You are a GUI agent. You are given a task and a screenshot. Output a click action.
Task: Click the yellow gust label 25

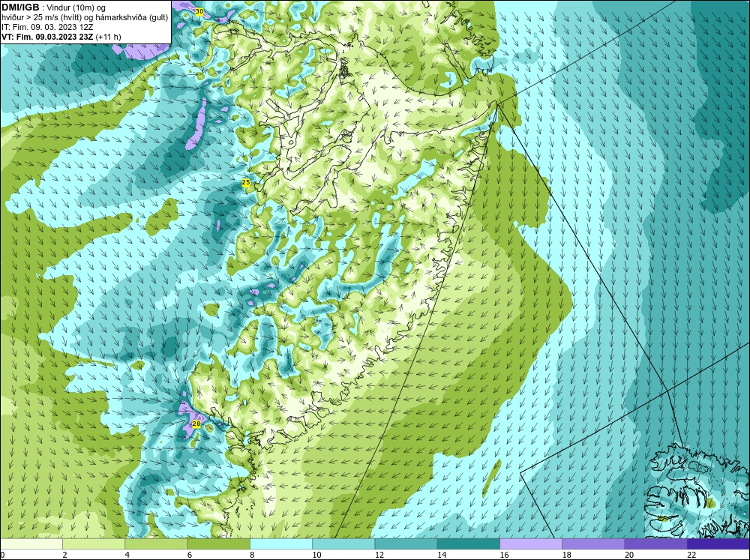click(246, 182)
